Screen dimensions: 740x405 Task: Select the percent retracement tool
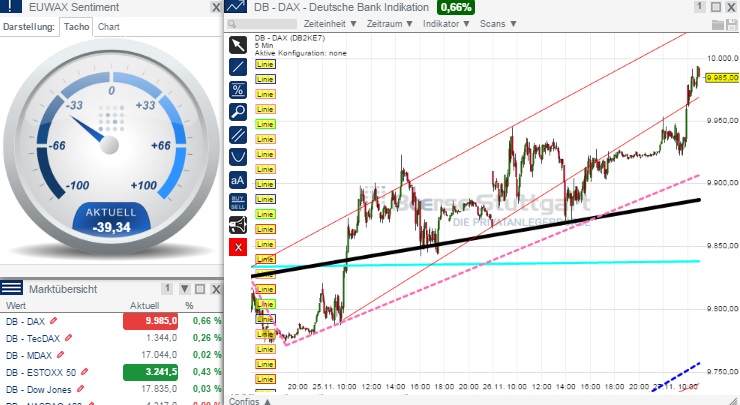point(238,90)
